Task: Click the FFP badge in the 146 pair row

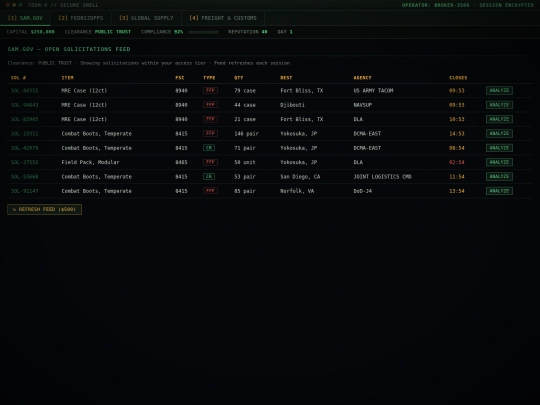Action: tap(210, 133)
